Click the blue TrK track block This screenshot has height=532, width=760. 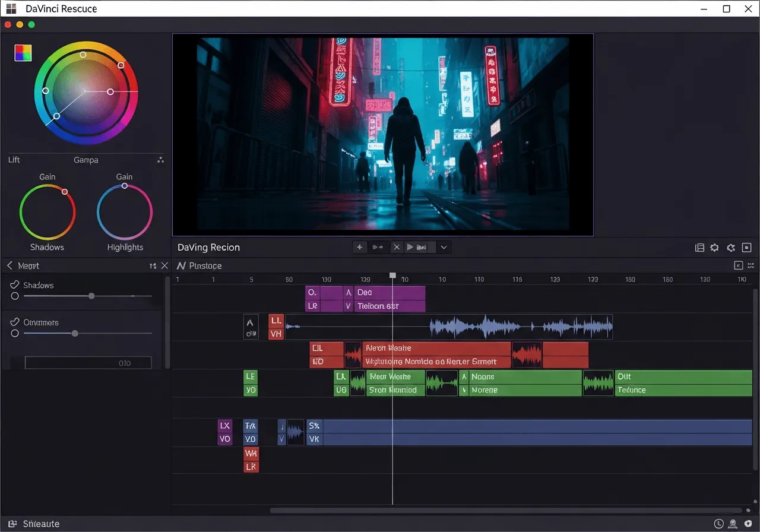[x=251, y=426]
